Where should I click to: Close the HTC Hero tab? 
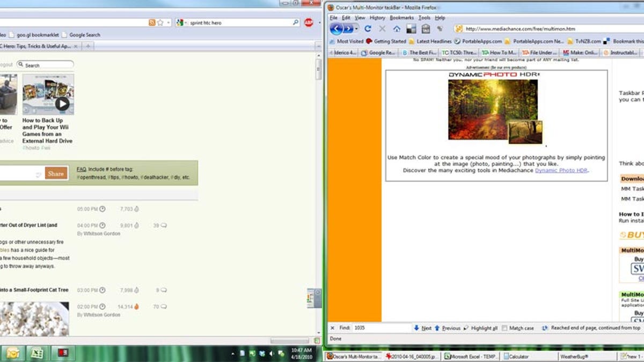click(76, 46)
